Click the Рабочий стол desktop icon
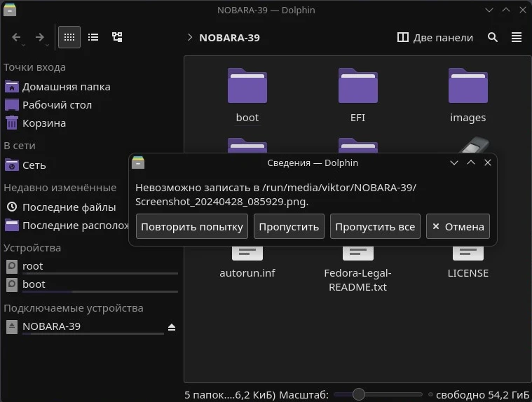The width and height of the screenshot is (532, 402). pyautogui.click(x=12, y=105)
